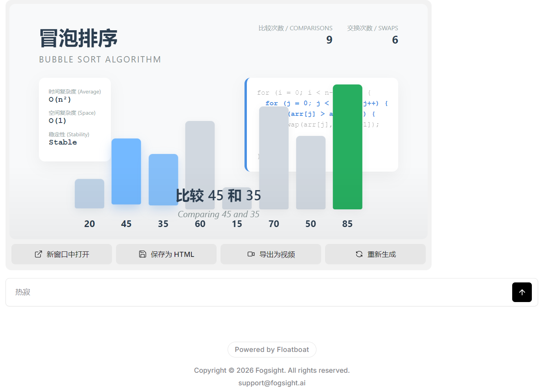Click BUBBLE SORT ALGORITHM subtitle
The width and height of the screenshot is (546, 392).
point(100,59)
